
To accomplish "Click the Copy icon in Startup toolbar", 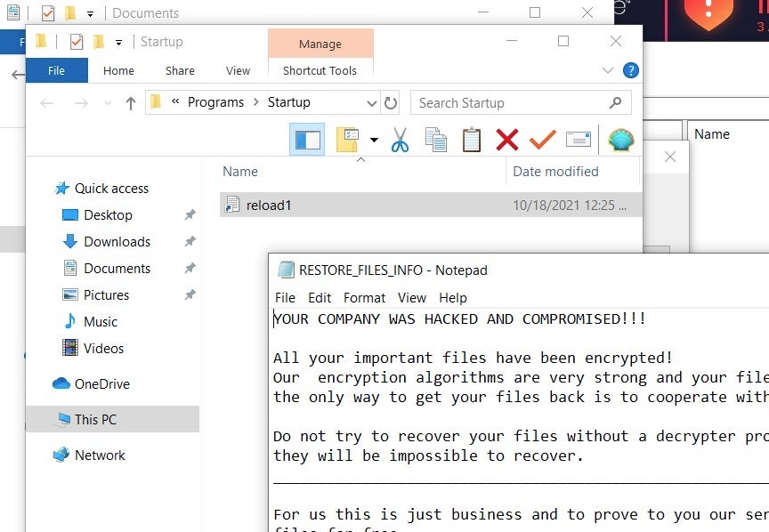I will 435,140.
